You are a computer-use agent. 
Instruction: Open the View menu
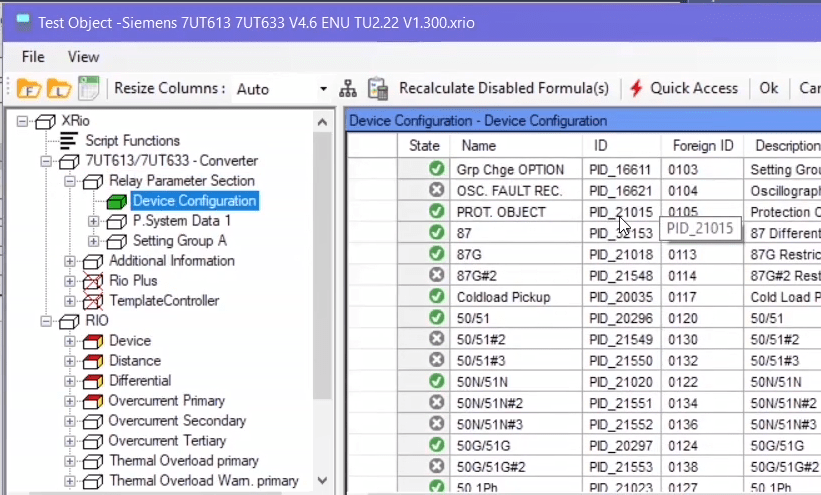coord(84,57)
